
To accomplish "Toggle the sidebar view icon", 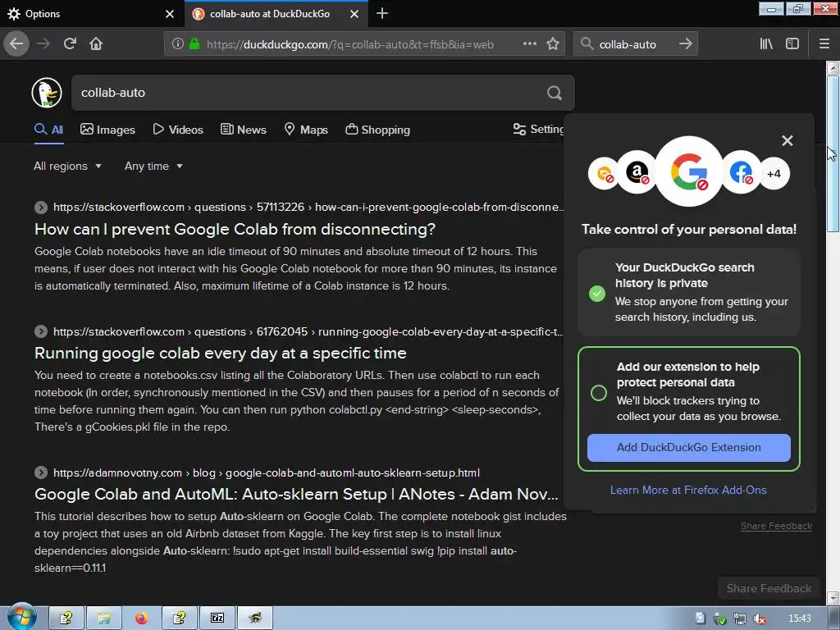I will pos(792,43).
